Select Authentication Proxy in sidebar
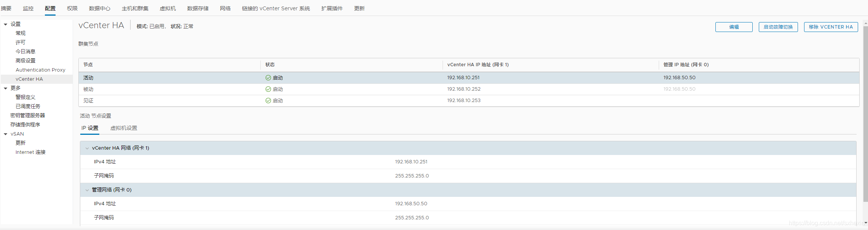This screenshot has height=230, width=868. coord(40,70)
